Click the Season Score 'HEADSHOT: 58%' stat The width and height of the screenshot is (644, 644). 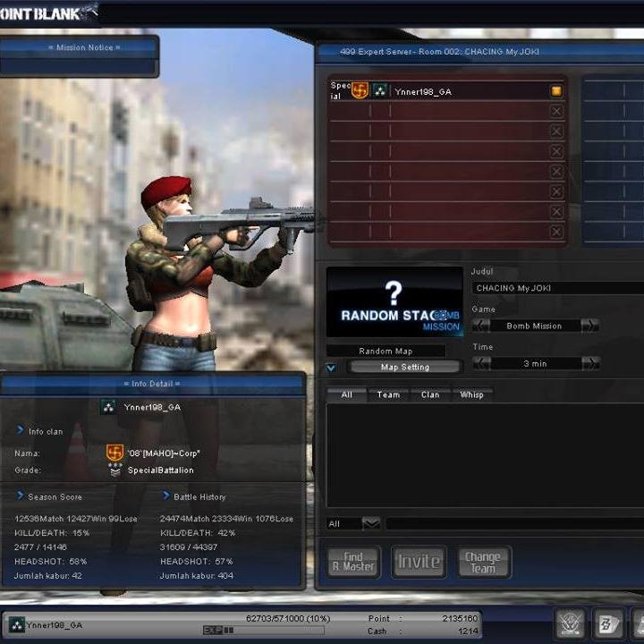click(x=50, y=561)
